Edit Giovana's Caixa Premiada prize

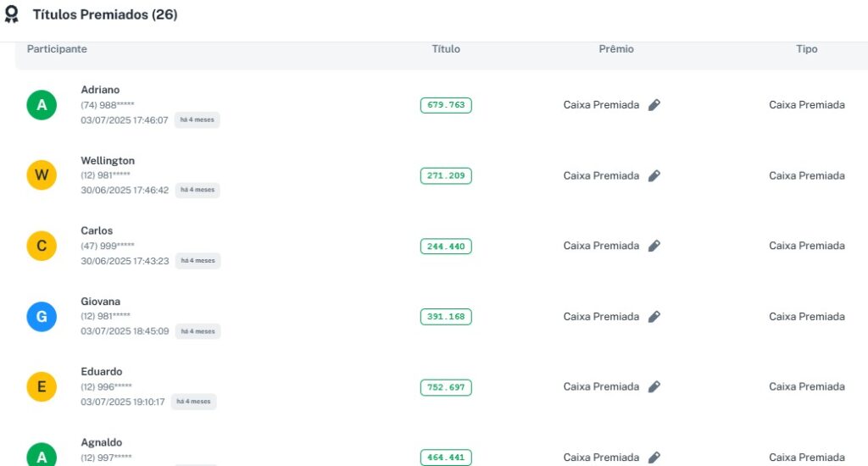point(654,317)
